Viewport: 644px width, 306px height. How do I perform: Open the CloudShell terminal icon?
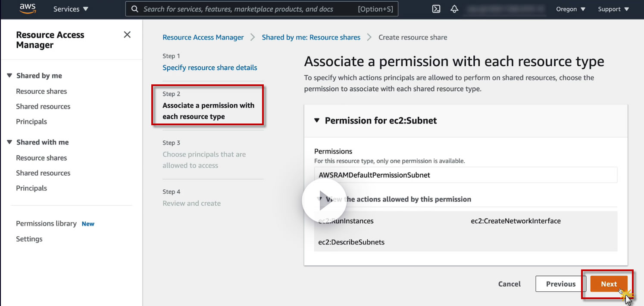point(436,9)
